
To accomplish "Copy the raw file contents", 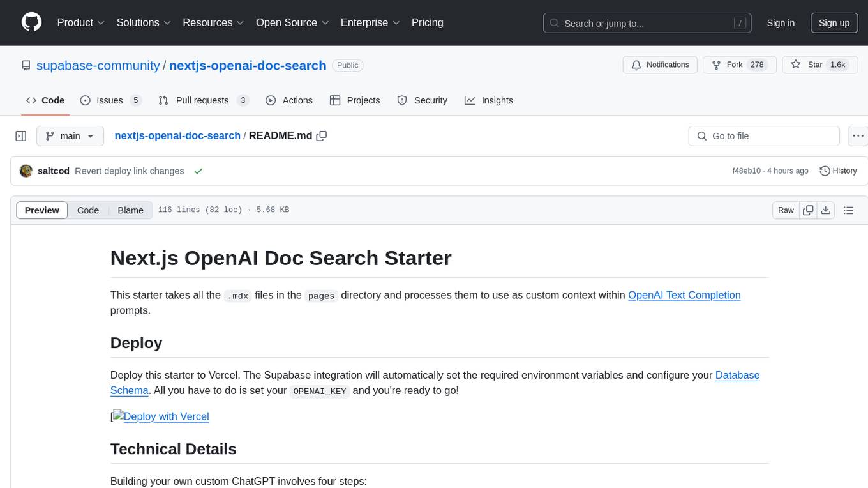I will click(808, 210).
